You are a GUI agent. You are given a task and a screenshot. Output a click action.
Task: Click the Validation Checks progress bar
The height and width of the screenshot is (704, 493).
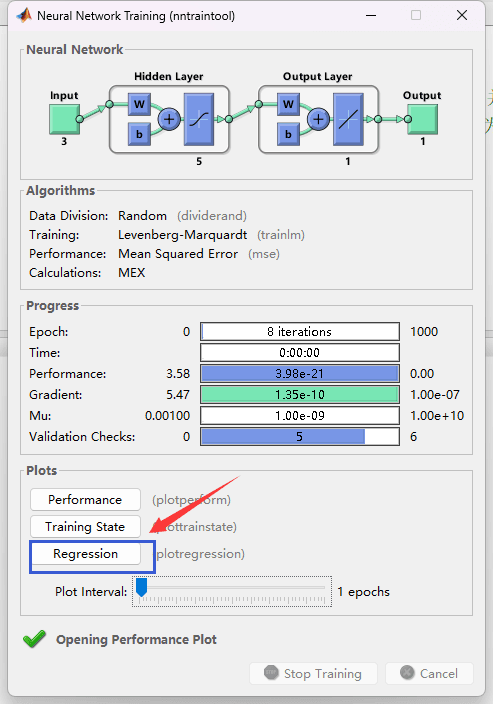[x=300, y=437]
